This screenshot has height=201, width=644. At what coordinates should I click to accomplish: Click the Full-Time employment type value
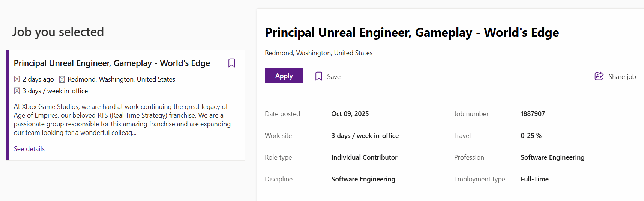coord(534,179)
